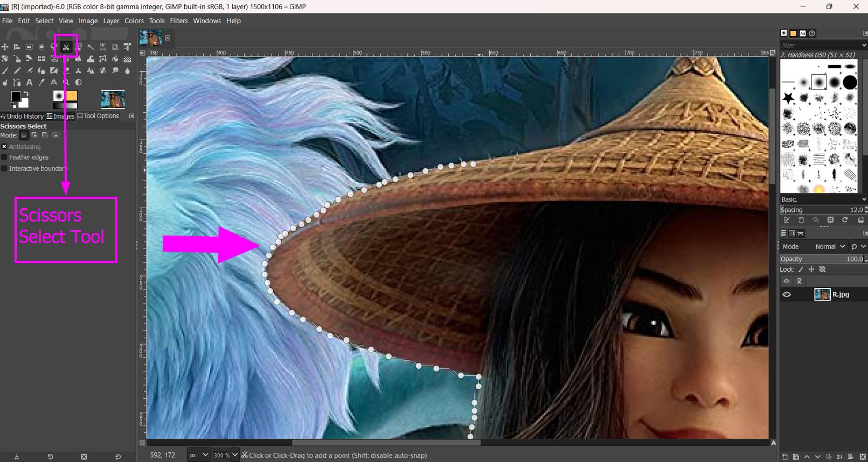Click the Antialiasing checkbox

[x=4, y=147]
